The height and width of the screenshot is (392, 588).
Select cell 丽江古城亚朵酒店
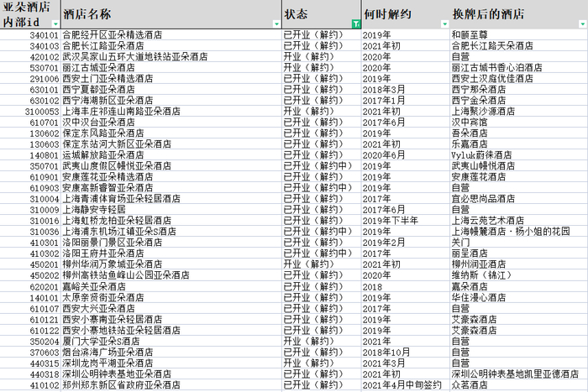171,67
